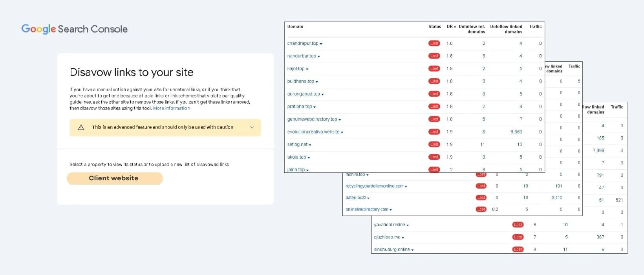Click Lost status badge for aurangabad.top

434,94
